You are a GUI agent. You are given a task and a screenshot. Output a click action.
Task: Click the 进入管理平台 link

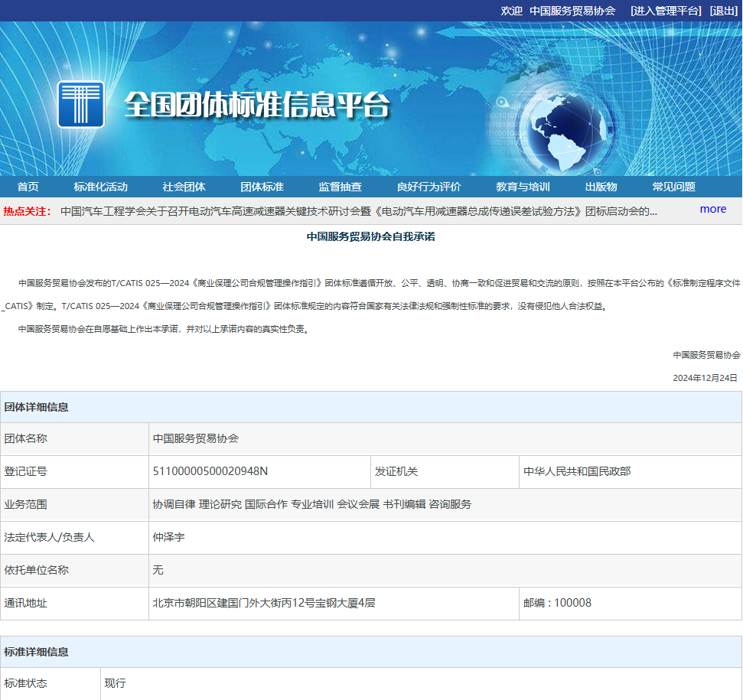click(x=665, y=11)
